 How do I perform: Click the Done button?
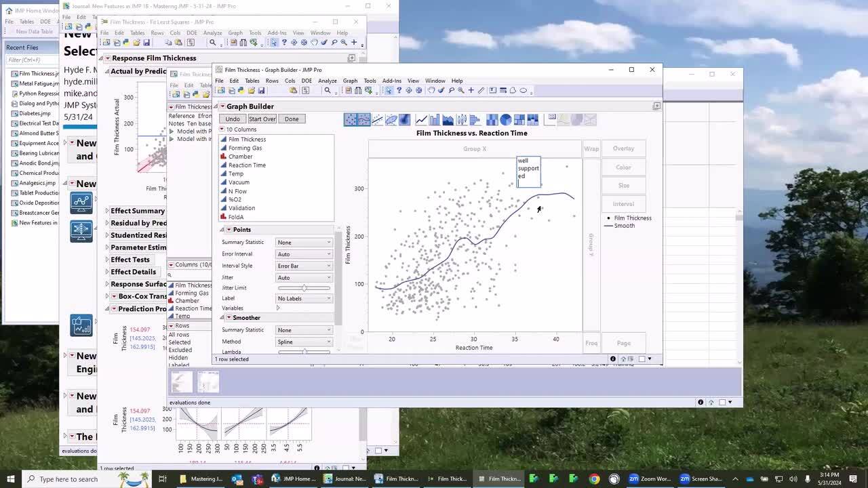click(x=292, y=119)
